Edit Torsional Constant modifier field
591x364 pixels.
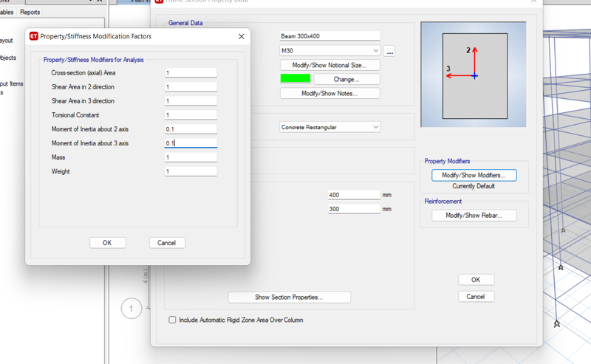coord(191,115)
